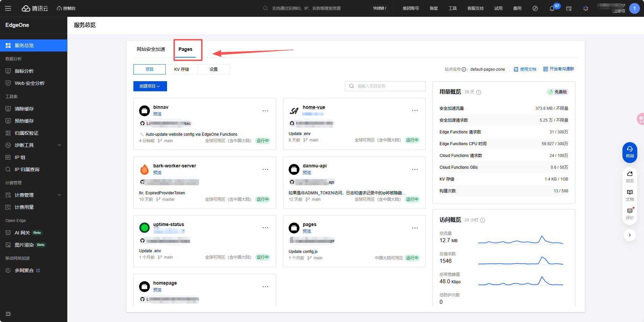The height and width of the screenshot is (322, 644).
Task: Open the 开发者沟通群 link
Action: tap(558, 69)
